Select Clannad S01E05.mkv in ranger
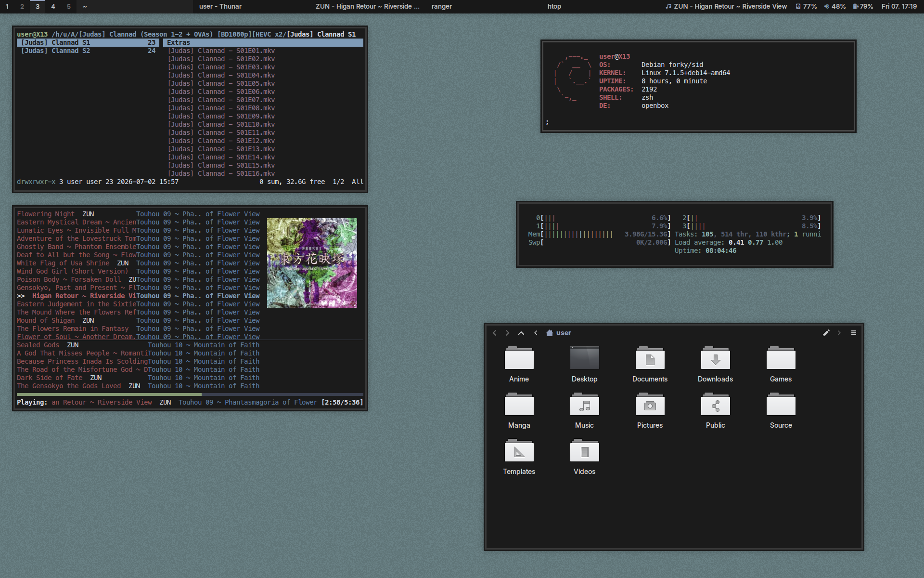 [x=263, y=83]
